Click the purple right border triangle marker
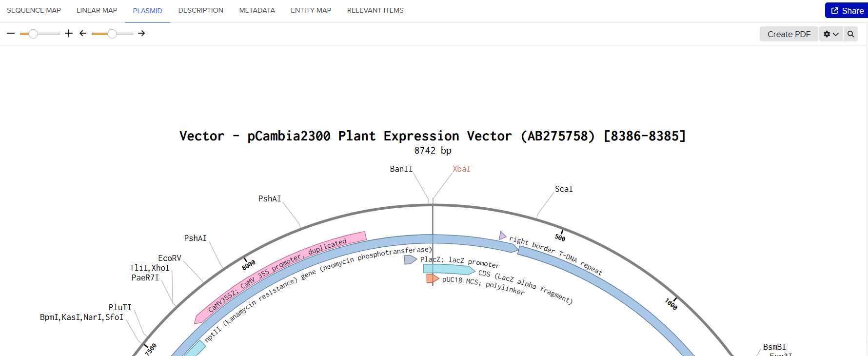Image resolution: width=868 pixels, height=356 pixels. coord(502,236)
